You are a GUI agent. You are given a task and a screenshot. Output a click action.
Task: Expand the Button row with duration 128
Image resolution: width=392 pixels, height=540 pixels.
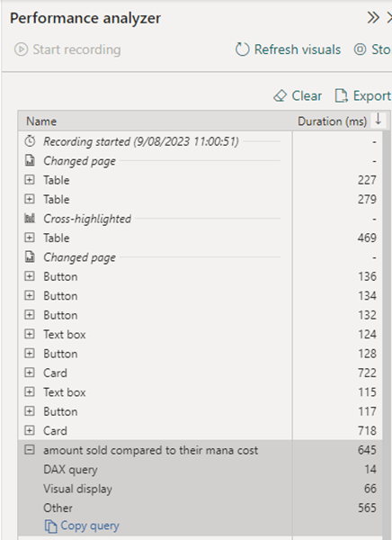click(30, 354)
